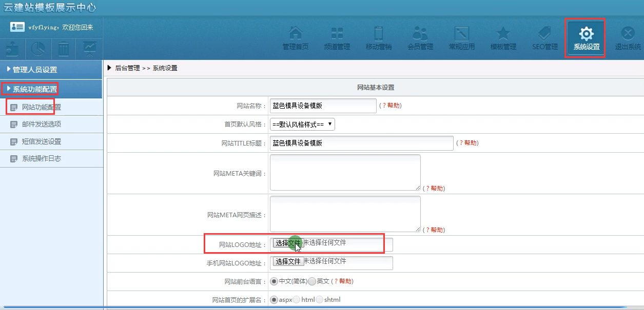The image size is (644, 310).
Task: Open the 模板管理 star icon
Action: coord(503,34)
